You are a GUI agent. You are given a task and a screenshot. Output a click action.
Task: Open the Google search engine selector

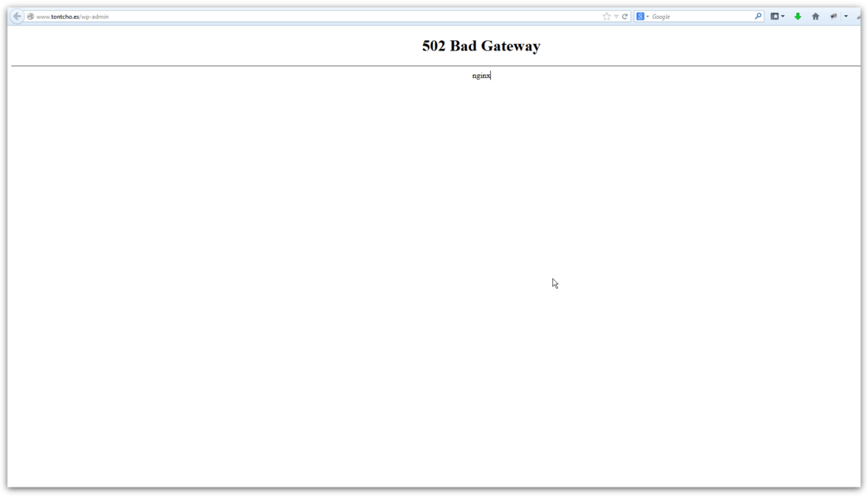tap(642, 17)
